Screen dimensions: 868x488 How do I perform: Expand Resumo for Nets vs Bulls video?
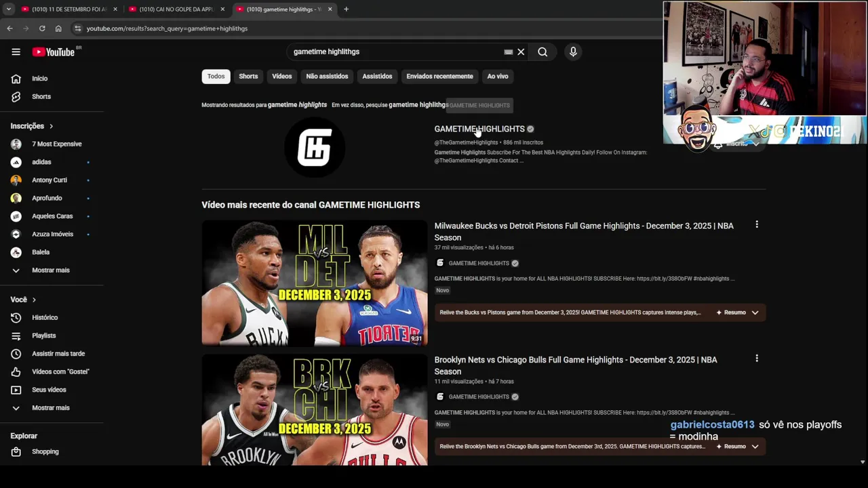(738, 447)
